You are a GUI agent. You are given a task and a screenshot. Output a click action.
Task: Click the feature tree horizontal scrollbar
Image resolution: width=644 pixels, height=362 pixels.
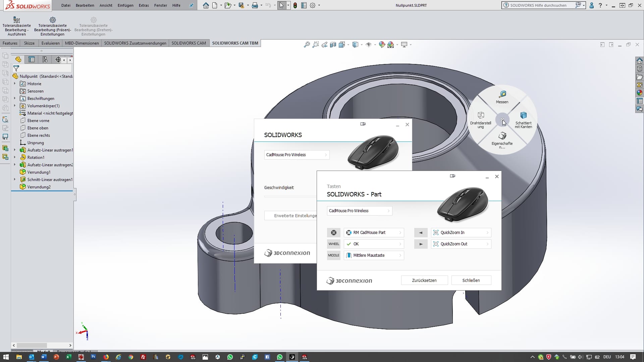pyautogui.click(x=42, y=345)
